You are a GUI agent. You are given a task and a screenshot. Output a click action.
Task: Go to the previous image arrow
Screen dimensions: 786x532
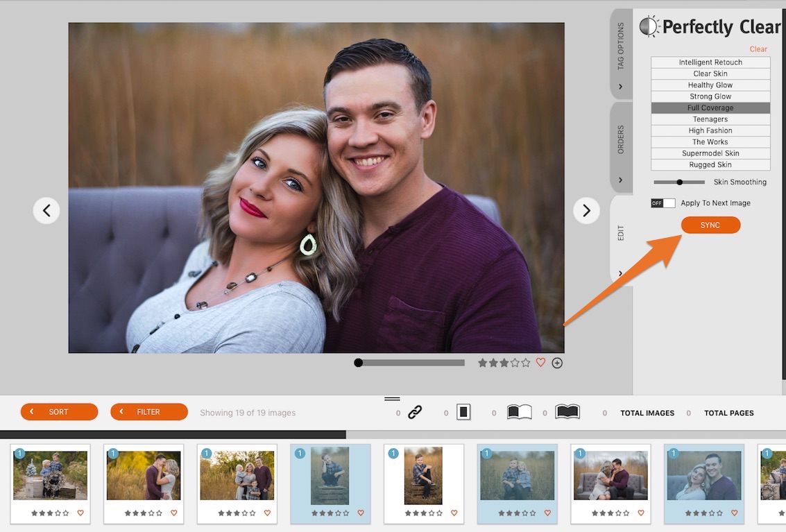click(46, 211)
